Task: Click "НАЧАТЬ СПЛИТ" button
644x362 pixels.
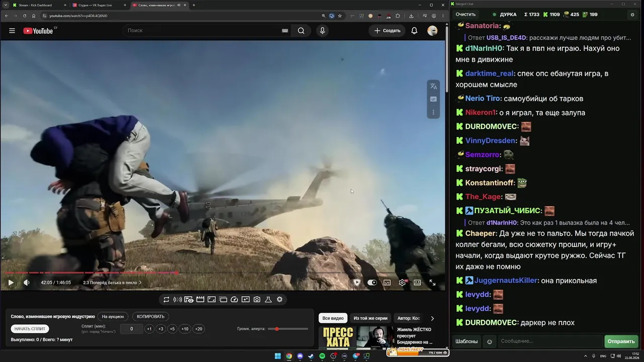Action: click(x=30, y=329)
